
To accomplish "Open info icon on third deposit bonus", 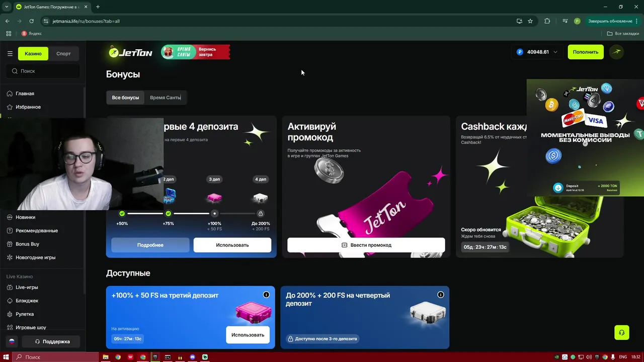I will pos(266,295).
